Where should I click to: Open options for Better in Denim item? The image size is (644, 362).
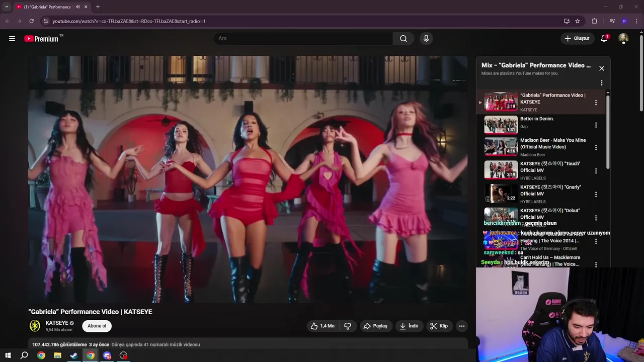(x=596, y=125)
